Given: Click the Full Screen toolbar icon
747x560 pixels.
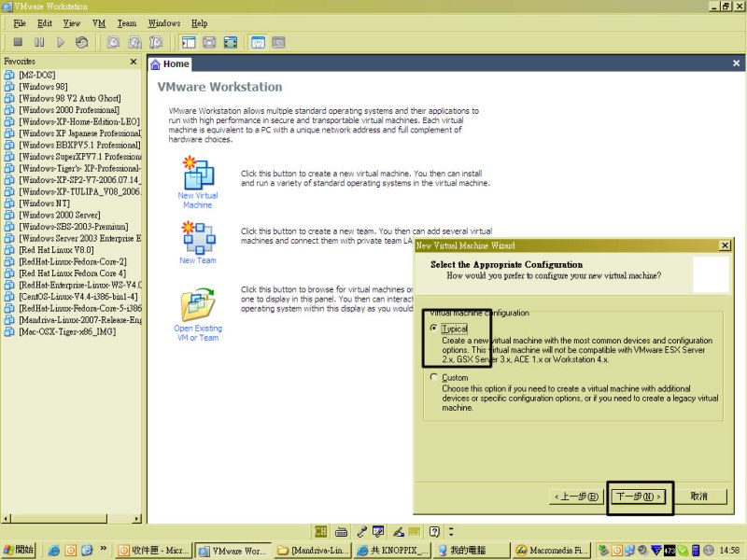Looking at the screenshot, I should pos(231,42).
